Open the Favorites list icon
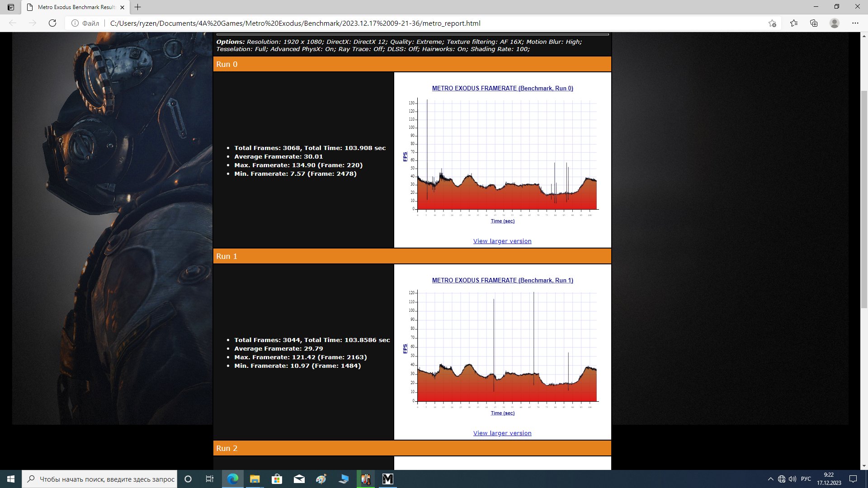This screenshot has height=488, width=868. (x=794, y=23)
